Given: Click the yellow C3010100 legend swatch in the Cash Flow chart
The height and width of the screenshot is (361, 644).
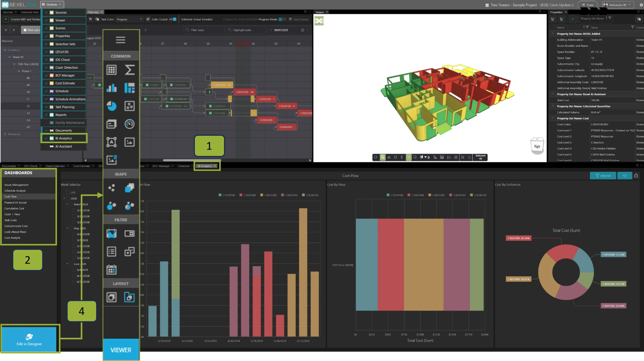Looking at the screenshot, I should tap(262, 195).
